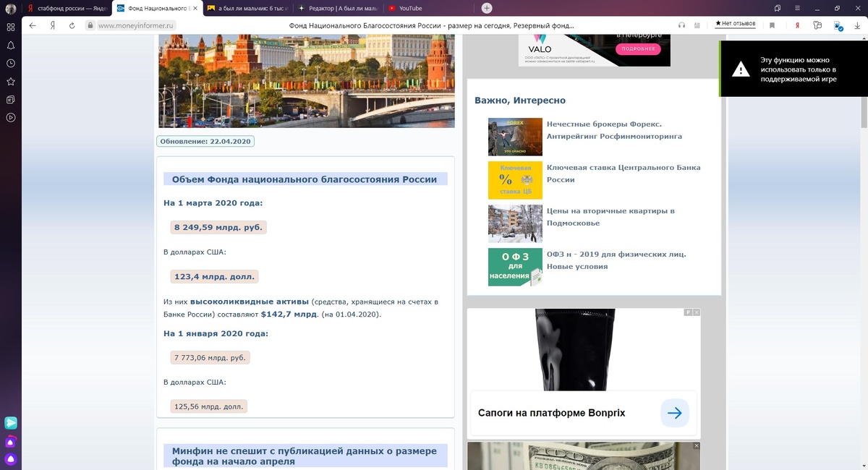Switch to 'Редактор | А был ли маль' tab
Image resolution: width=868 pixels, height=470 pixels.
337,8
